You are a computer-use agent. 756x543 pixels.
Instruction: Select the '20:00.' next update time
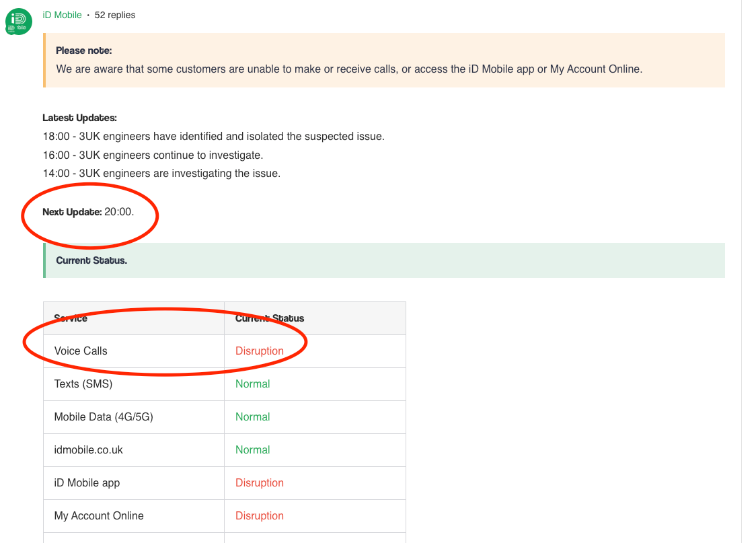(x=119, y=212)
